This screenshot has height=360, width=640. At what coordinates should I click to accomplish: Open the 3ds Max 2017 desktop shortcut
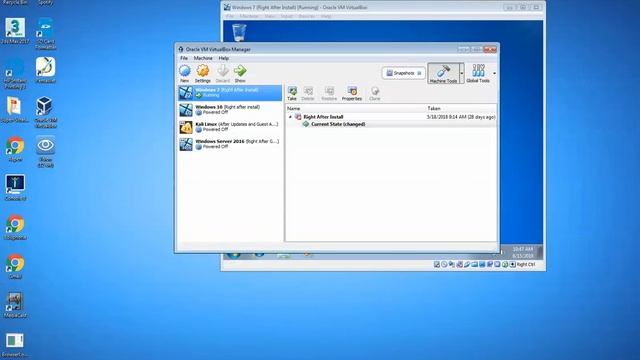pyautogui.click(x=15, y=31)
